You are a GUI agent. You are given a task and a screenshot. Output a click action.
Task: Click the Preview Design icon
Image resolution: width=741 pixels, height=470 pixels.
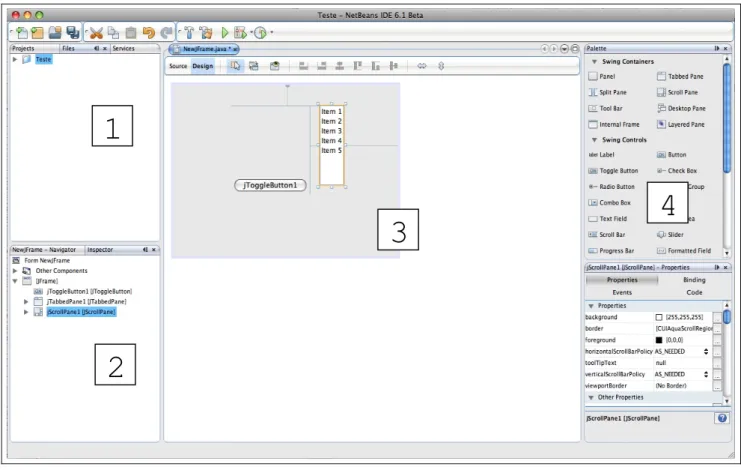[275, 66]
